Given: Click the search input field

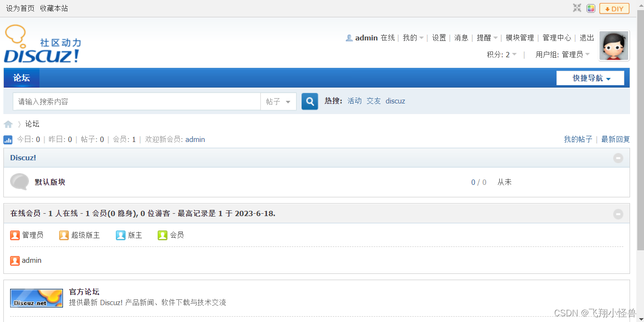Looking at the screenshot, I should [x=135, y=101].
